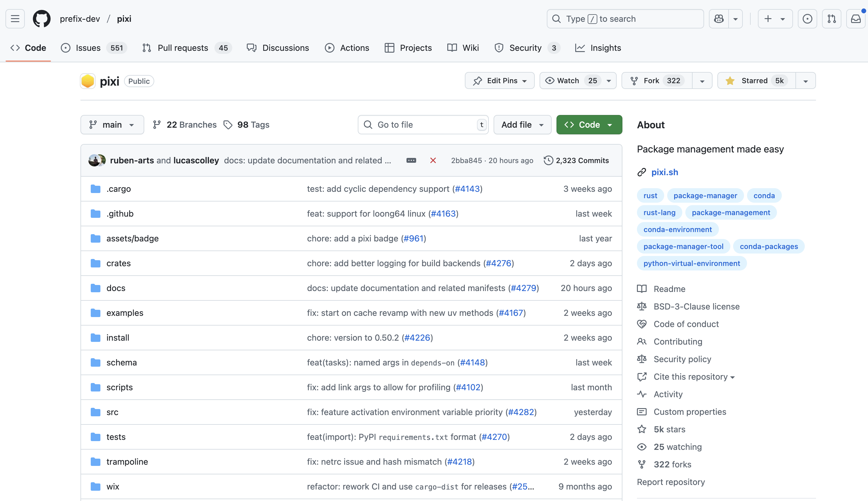
Task: View the 22 Branches list
Action: click(185, 125)
